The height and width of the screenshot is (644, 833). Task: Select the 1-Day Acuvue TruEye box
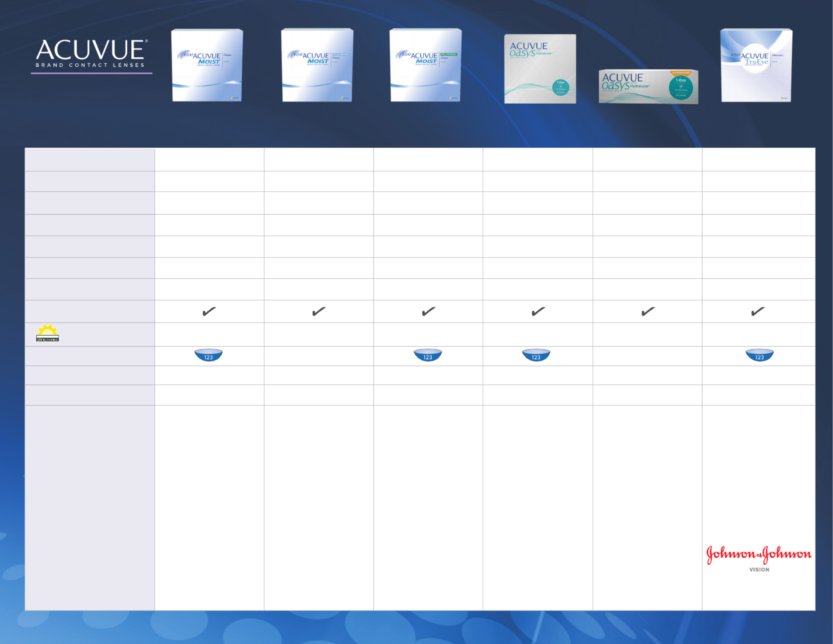[x=756, y=65]
